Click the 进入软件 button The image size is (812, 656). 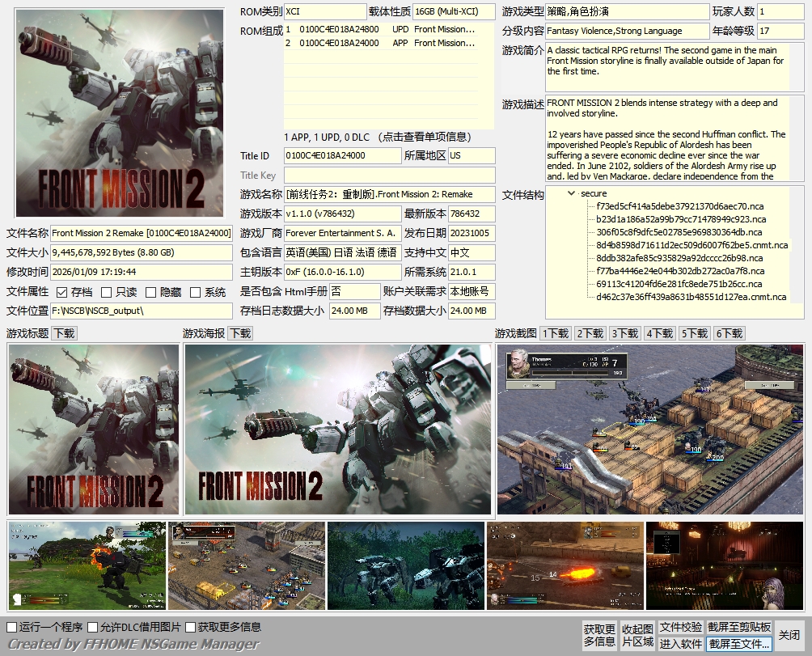pyautogui.click(x=680, y=644)
